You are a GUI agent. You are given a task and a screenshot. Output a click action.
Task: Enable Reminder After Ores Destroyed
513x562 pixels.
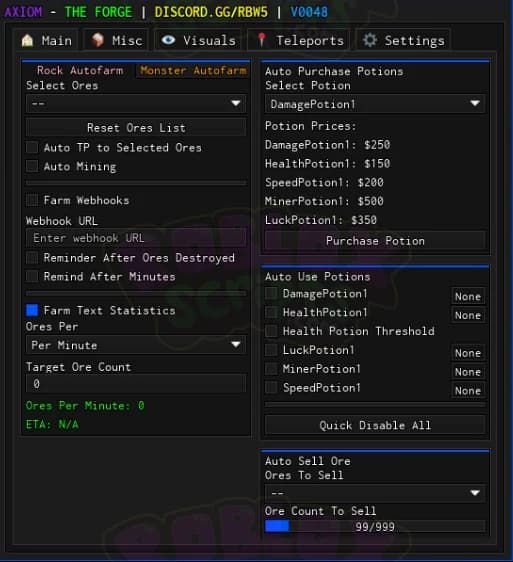click(32, 257)
